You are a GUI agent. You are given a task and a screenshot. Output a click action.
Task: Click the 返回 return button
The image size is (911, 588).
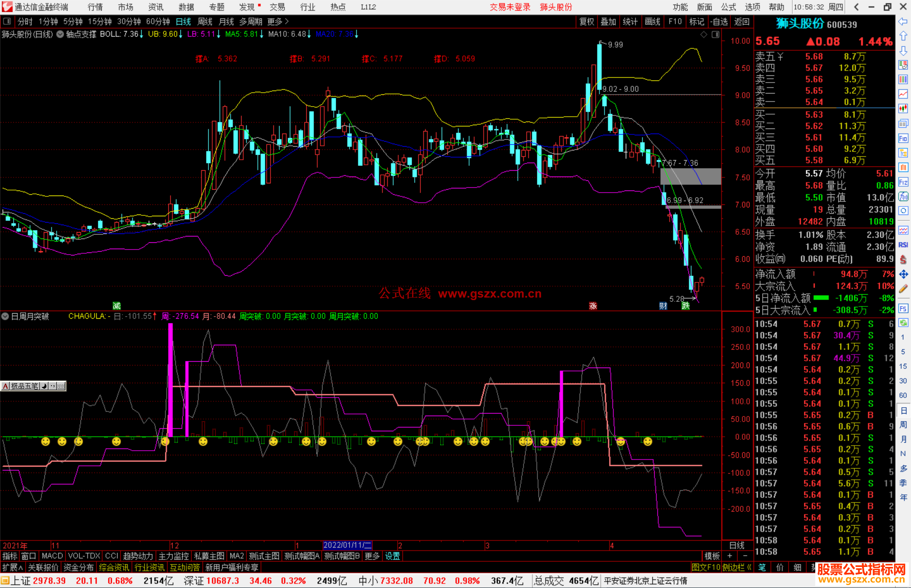[x=741, y=21]
